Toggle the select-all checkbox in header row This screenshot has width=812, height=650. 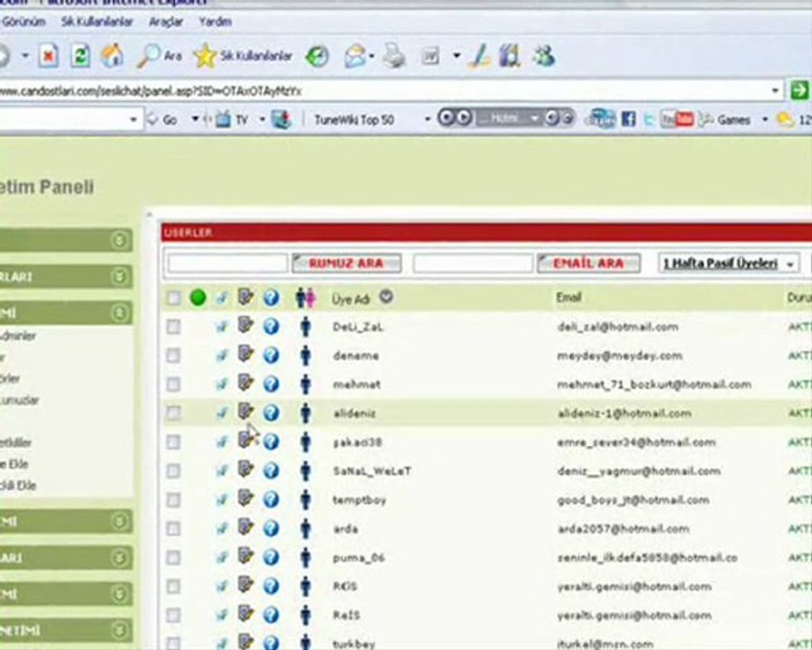[173, 298]
